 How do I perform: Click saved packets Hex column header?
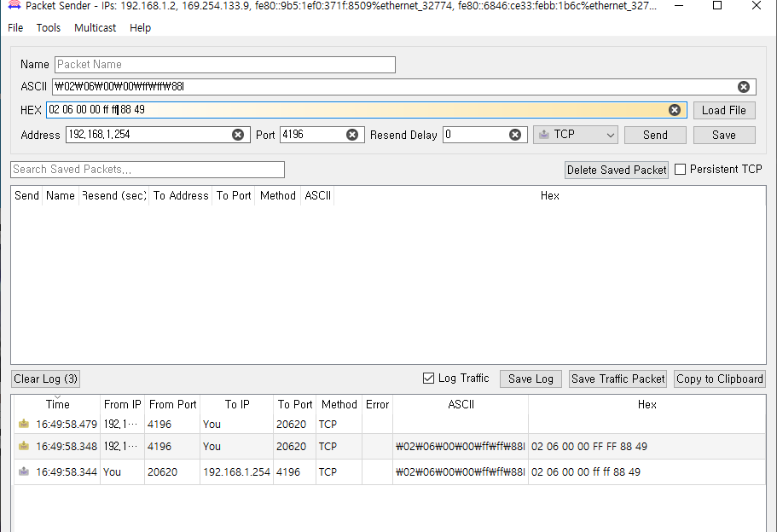[x=549, y=195]
